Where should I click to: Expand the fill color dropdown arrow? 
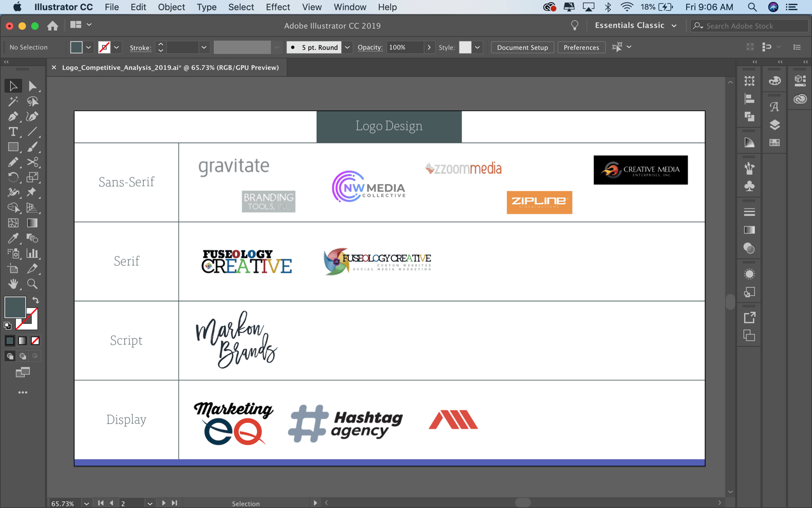88,47
